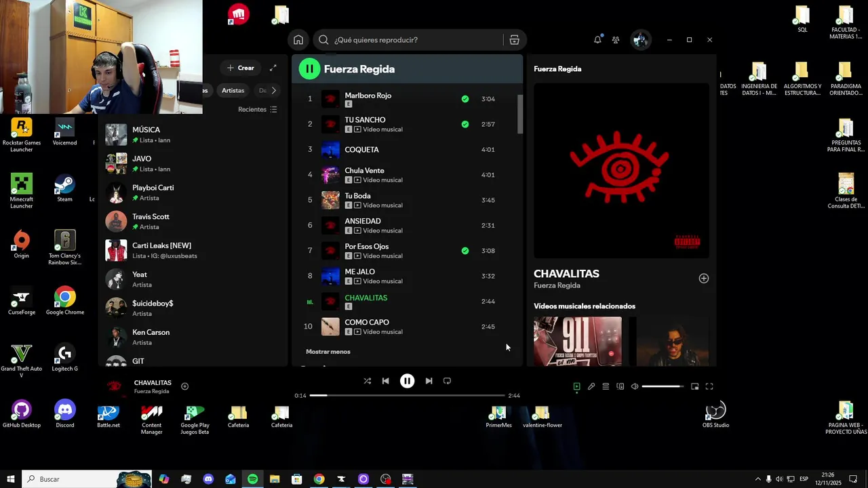The width and height of the screenshot is (868, 488).
Task: Toggle the saved checkmark for TU SANCHO
Action: pos(465,124)
